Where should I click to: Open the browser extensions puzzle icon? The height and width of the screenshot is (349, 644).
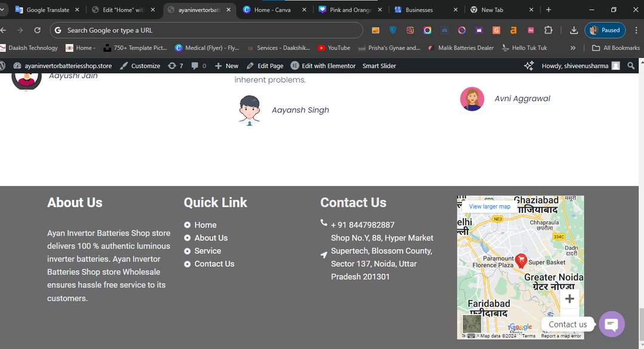tap(548, 30)
